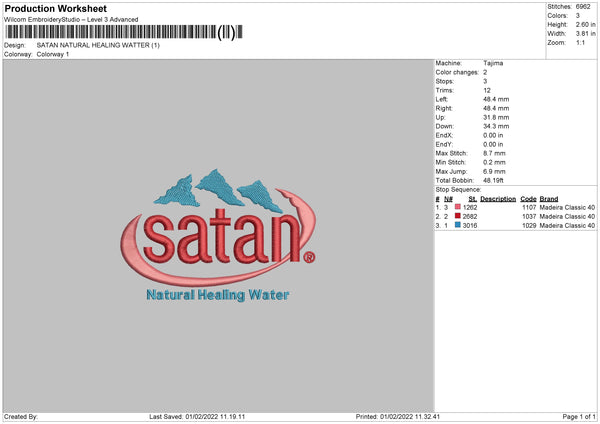Viewport: 600px width, 424px height.
Task: Click 'Madeira Classic 40' in the 1037 row
Action: 567,217
